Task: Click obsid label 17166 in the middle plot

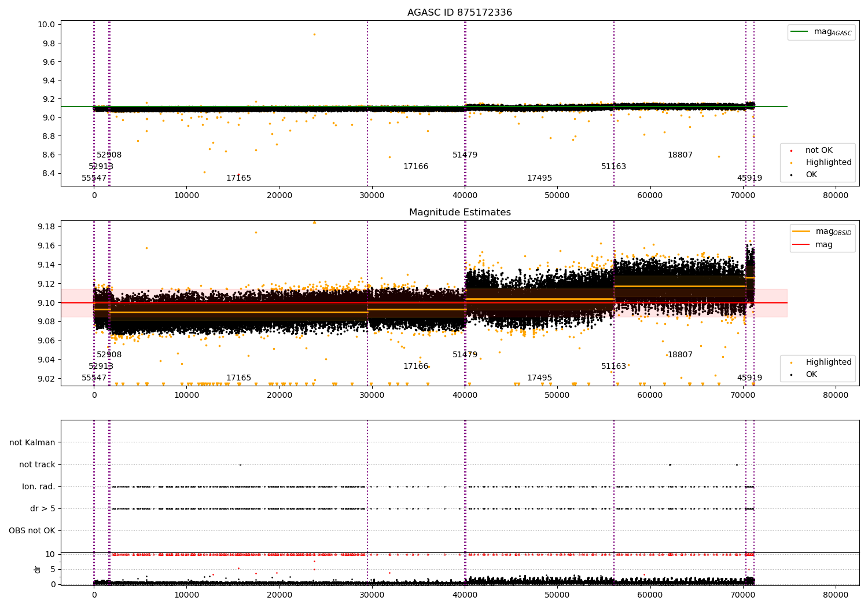Action: click(x=415, y=366)
